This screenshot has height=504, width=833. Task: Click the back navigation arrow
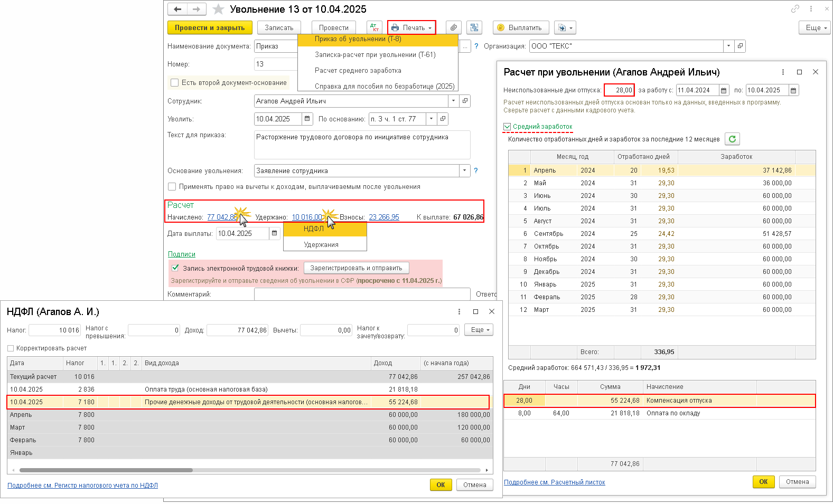point(177,9)
